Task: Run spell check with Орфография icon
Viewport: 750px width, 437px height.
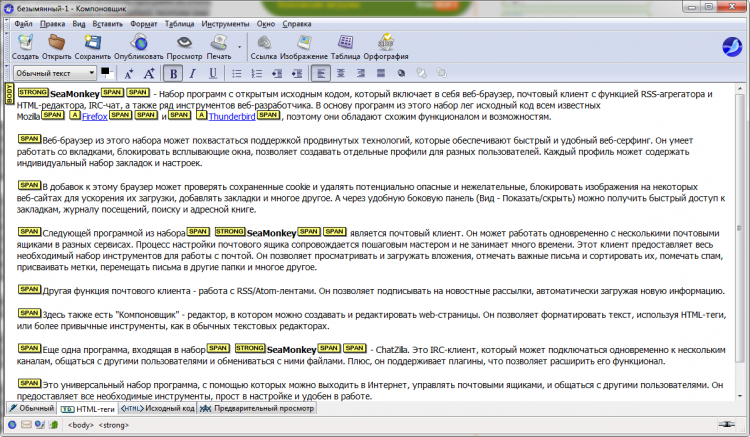Action: pos(386,43)
